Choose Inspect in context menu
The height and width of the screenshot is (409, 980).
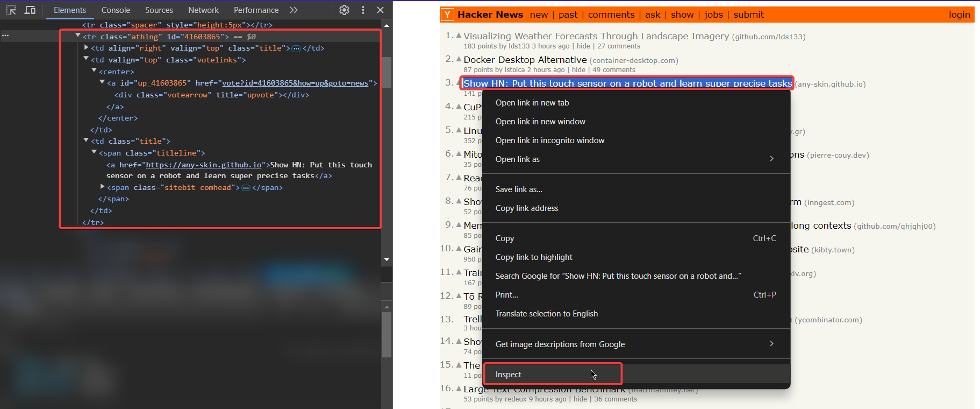[636, 375]
